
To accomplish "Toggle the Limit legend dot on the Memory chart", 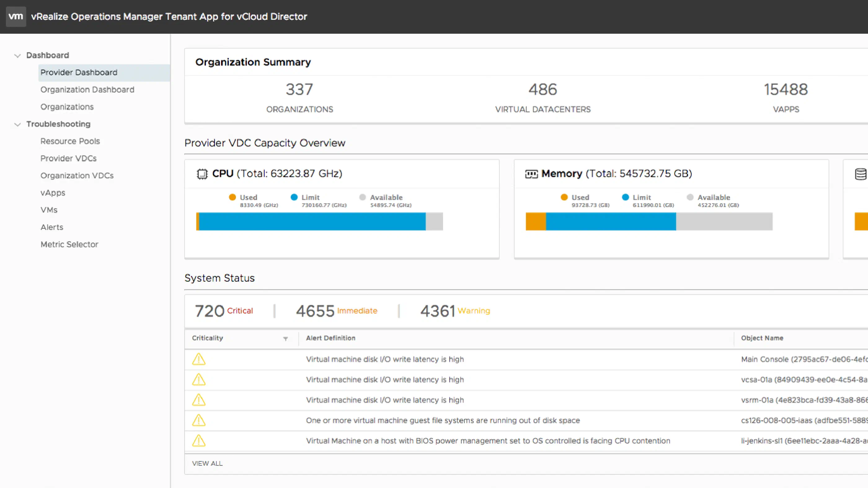I will click(626, 197).
